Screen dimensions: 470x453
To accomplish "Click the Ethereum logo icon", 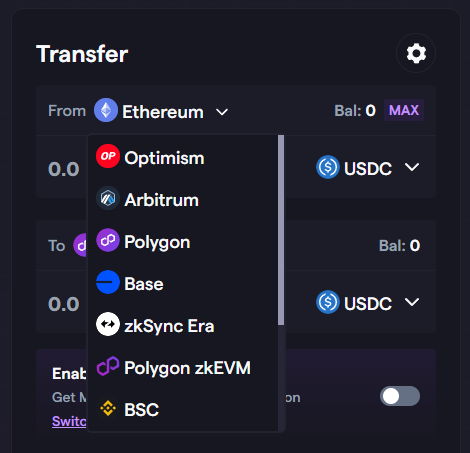I will click(x=106, y=110).
